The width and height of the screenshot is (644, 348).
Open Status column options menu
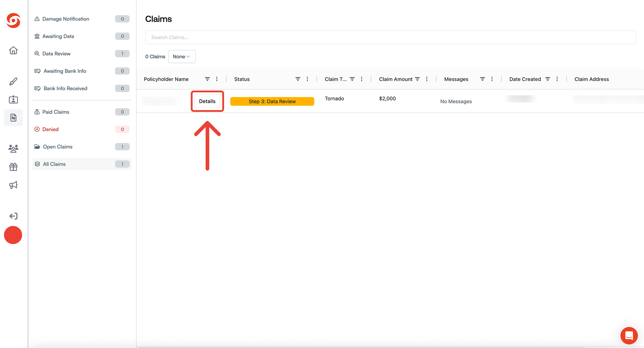pos(307,79)
